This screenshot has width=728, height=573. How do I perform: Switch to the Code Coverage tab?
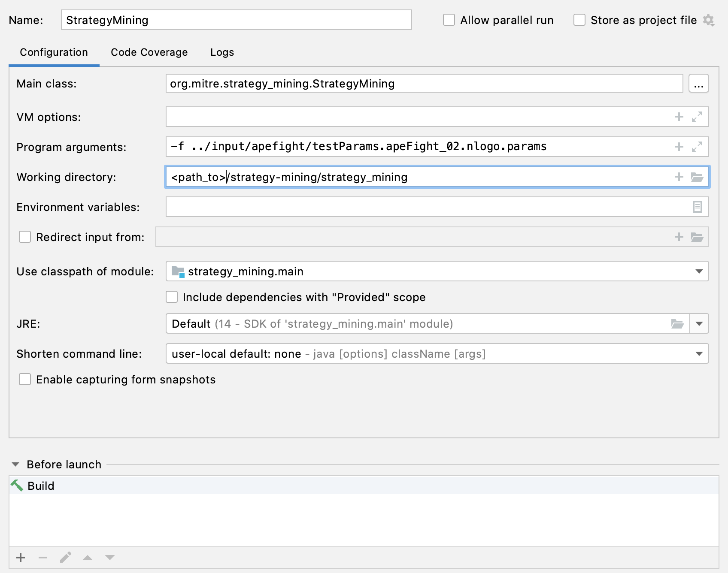pyautogui.click(x=149, y=52)
